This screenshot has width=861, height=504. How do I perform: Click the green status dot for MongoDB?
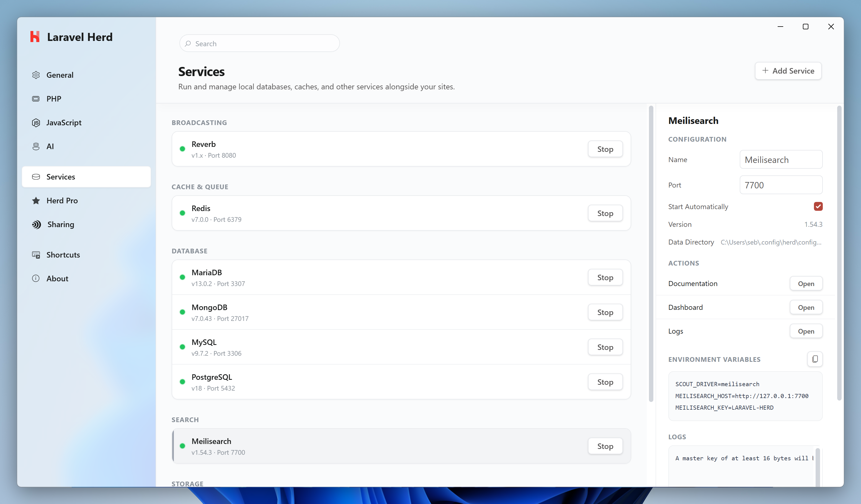[x=182, y=312]
